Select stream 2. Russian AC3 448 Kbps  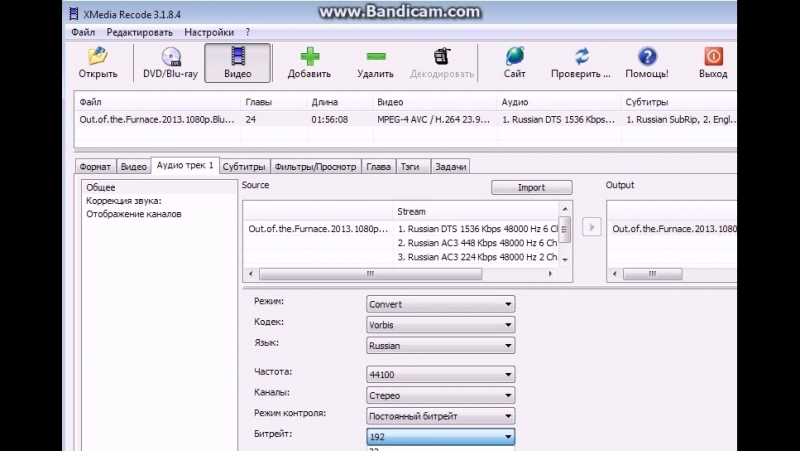point(478,243)
